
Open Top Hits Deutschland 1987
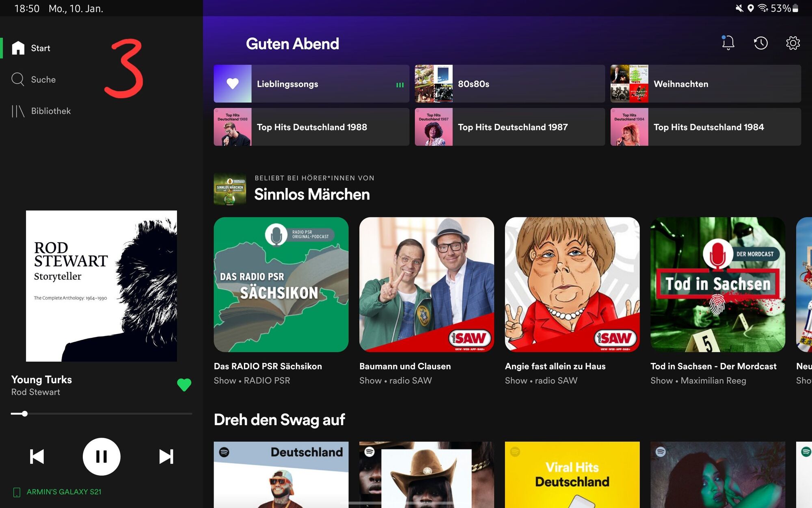[510, 127]
